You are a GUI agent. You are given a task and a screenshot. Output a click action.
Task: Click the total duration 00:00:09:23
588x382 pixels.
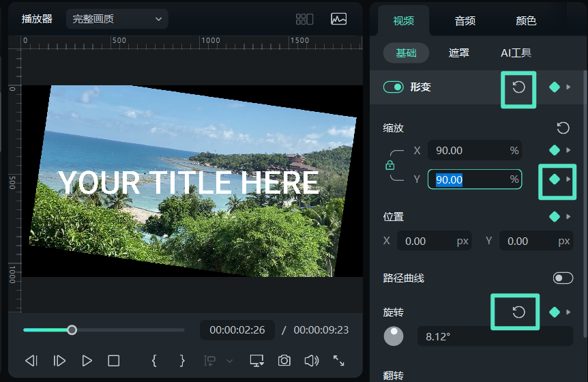point(321,330)
